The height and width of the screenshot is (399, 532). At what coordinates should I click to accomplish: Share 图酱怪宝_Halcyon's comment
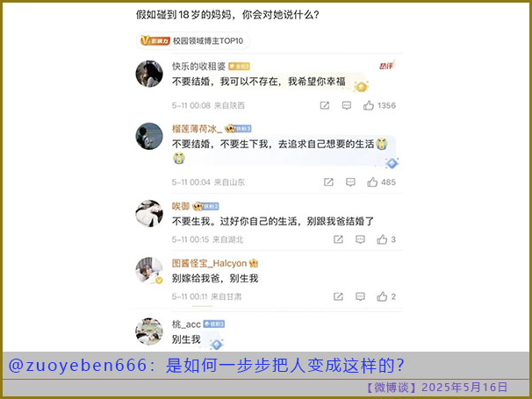tap(338, 296)
